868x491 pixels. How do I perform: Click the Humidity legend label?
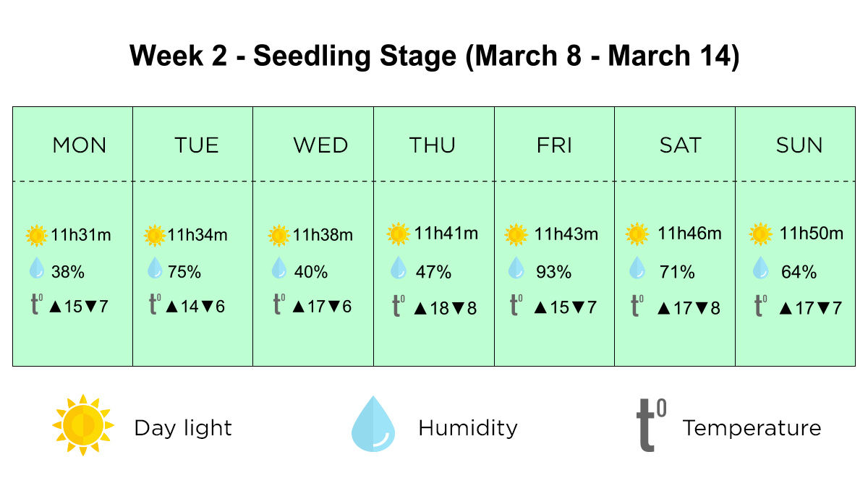(468, 427)
